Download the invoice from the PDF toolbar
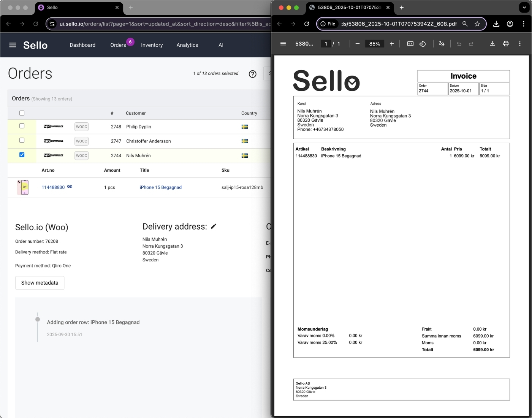Image resolution: width=532 pixels, height=418 pixels. tap(492, 44)
